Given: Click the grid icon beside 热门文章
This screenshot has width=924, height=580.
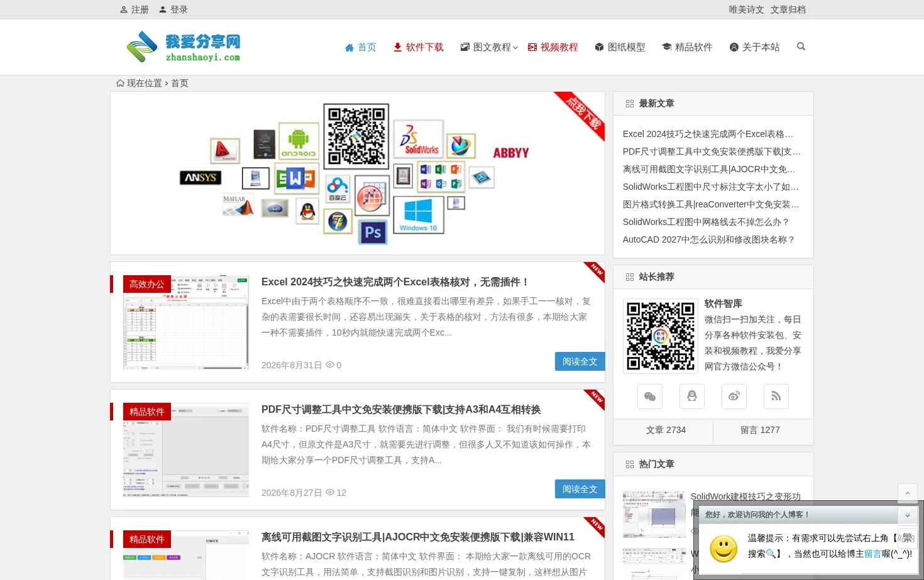Looking at the screenshot, I should (630, 464).
